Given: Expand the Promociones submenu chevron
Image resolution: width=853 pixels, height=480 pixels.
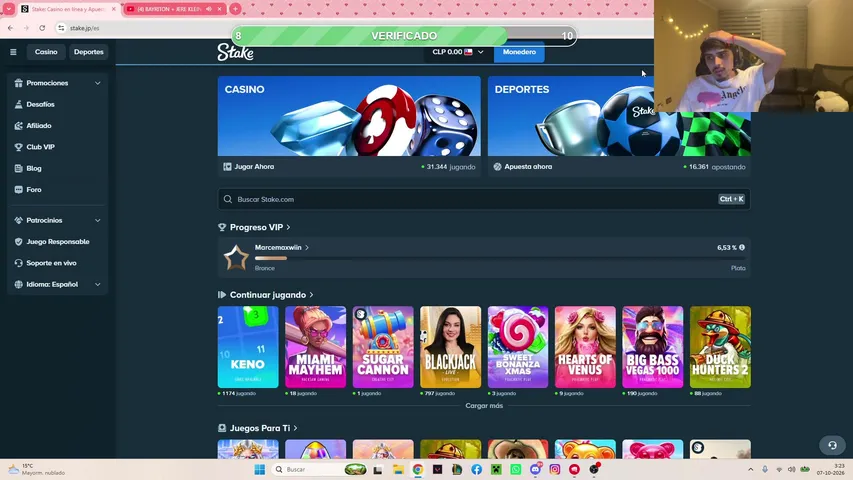Looking at the screenshot, I should click(x=97, y=83).
